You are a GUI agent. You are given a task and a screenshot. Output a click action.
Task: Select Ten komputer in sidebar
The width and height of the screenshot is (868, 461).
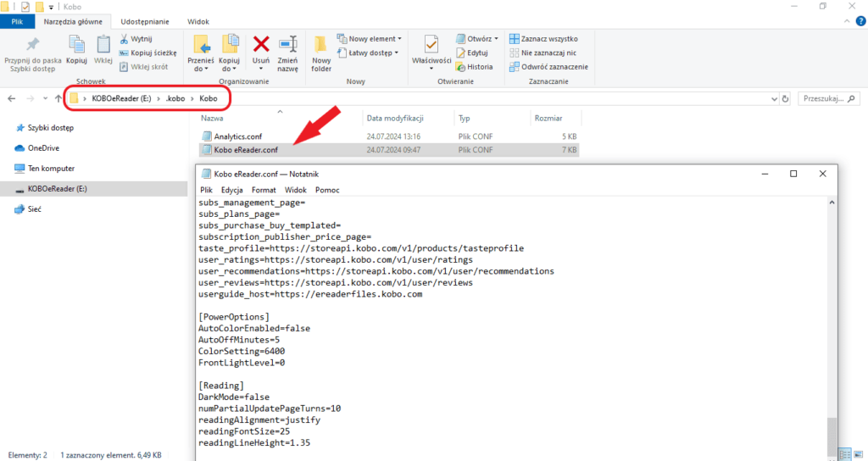click(51, 169)
